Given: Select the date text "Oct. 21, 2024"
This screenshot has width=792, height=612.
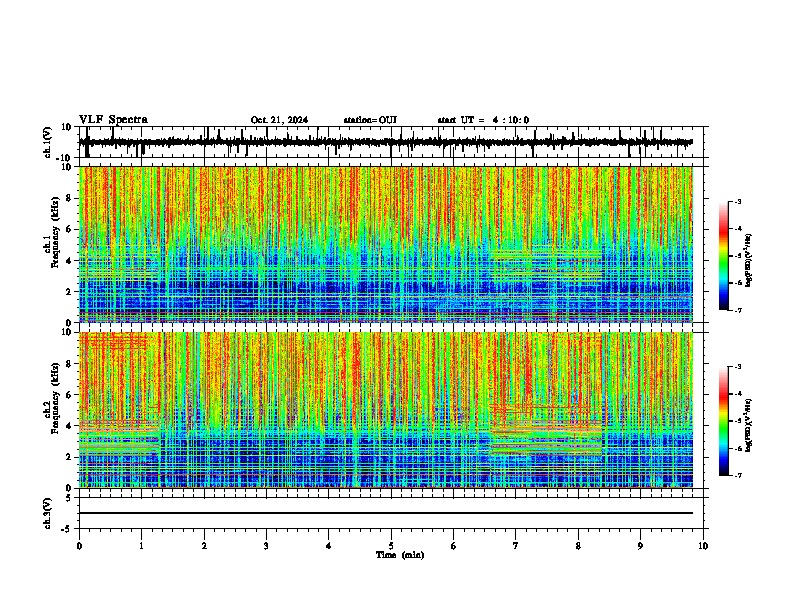Looking at the screenshot, I should 279,120.
